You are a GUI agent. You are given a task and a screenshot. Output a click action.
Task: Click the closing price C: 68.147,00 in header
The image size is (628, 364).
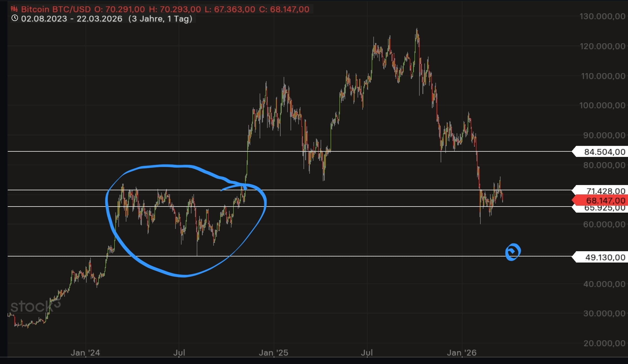click(284, 9)
